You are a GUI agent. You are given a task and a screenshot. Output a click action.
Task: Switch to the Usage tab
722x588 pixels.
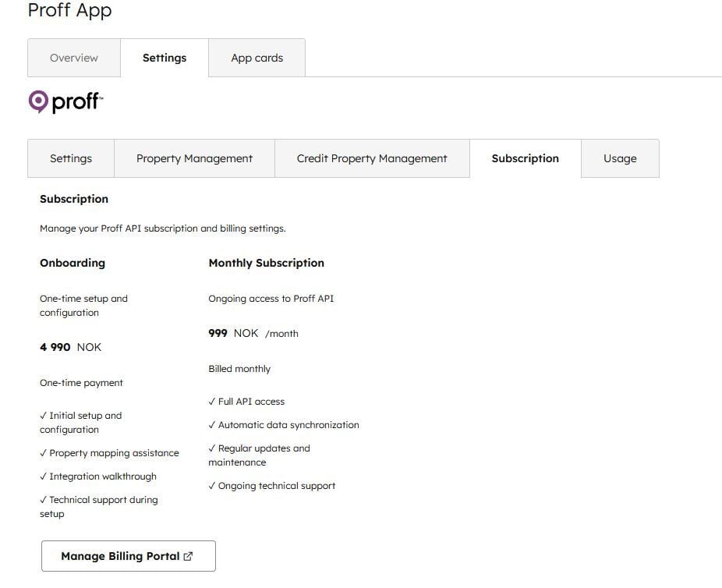click(620, 158)
